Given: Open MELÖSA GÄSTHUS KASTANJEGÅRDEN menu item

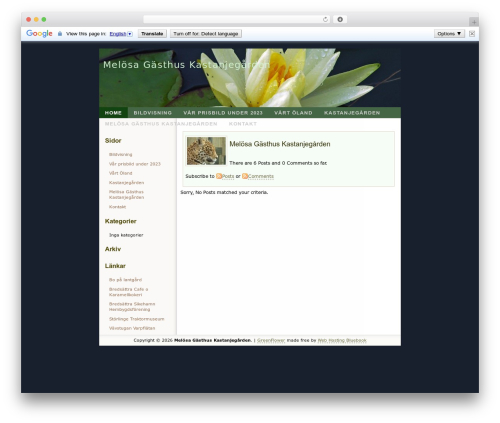Looking at the screenshot, I should 161,124.
